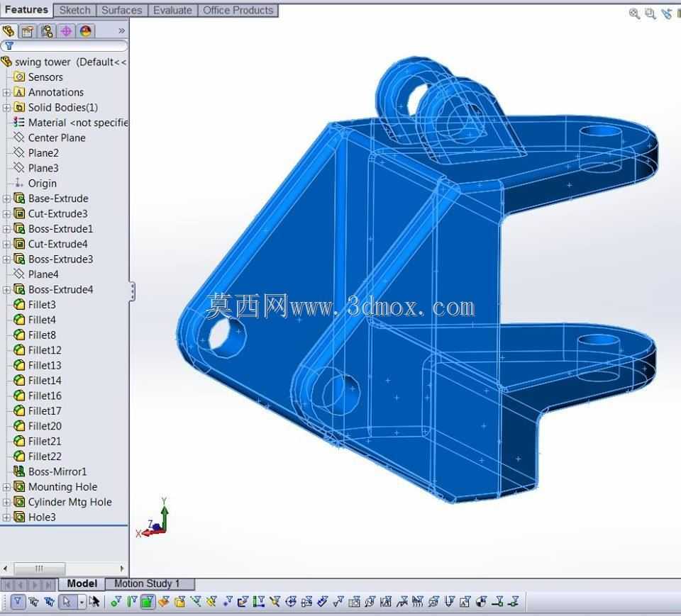This screenshot has height=616, width=681.
Task: Select Plane2 in the feature tree
Action: (x=36, y=153)
